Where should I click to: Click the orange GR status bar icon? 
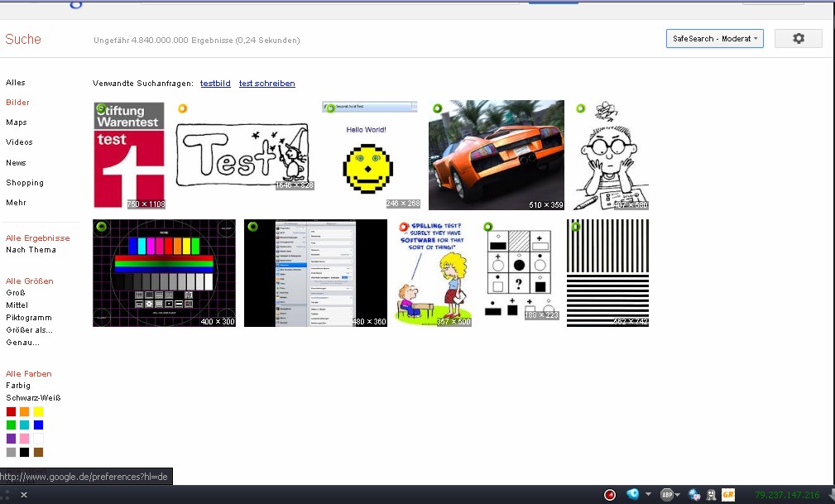pos(728,495)
